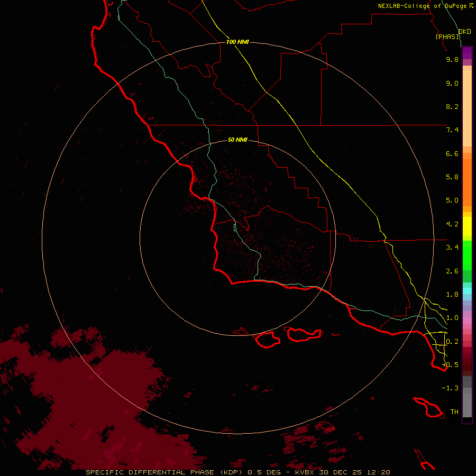Select the 4.2 legend scale value
This screenshot has width=476, height=476.
[x=452, y=224]
